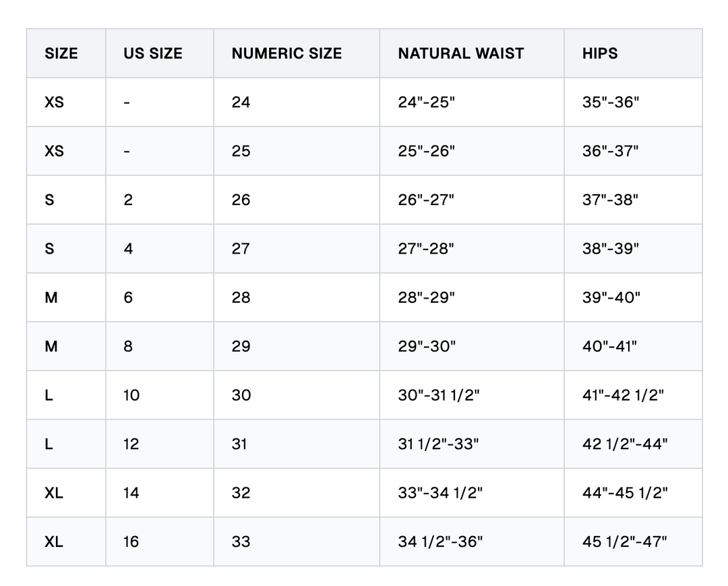Viewport: 728px width, 586px height.
Task: Select hips 44"-45 1/2" cell
Action: pyautogui.click(x=625, y=493)
